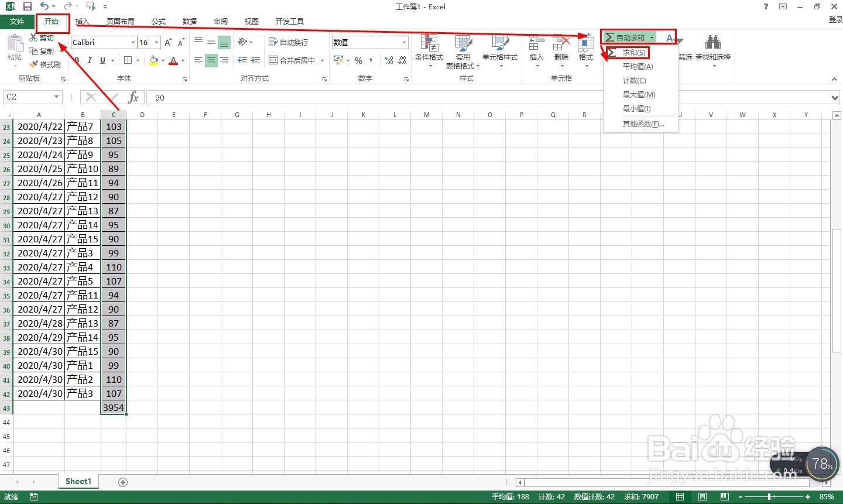Toggle Wrap Text (自动换行)
This screenshot has height=504, width=843.
coord(288,42)
